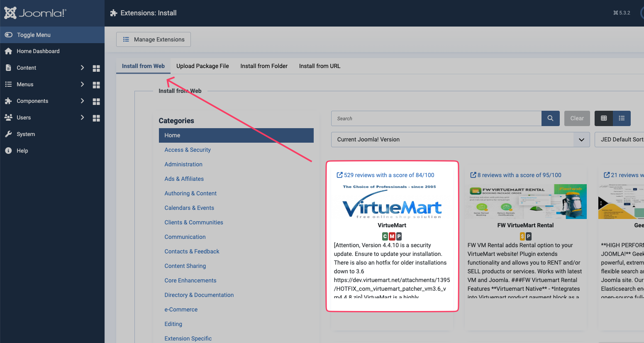The image size is (644, 343).
Task: Select the Home category
Action: point(236,135)
